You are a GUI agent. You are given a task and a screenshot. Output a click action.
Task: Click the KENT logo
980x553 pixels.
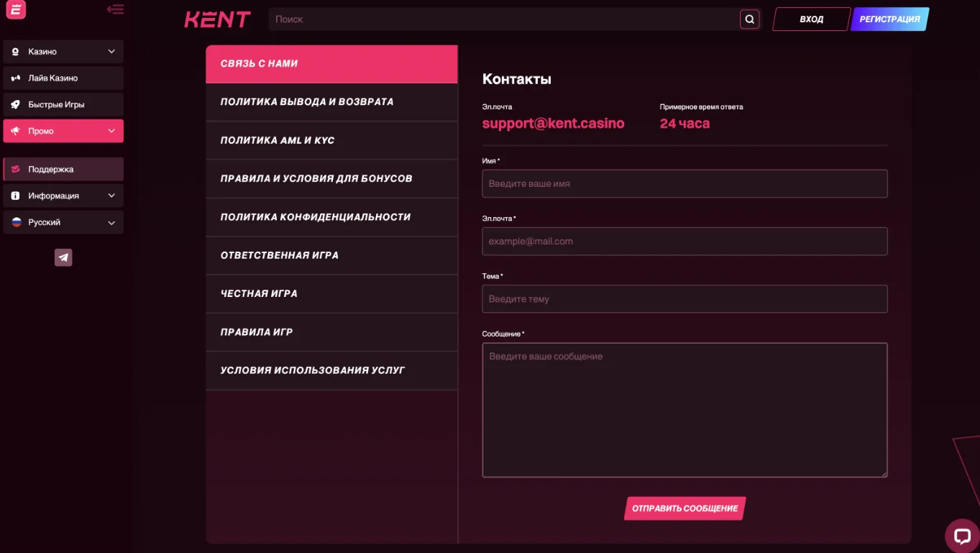click(217, 19)
